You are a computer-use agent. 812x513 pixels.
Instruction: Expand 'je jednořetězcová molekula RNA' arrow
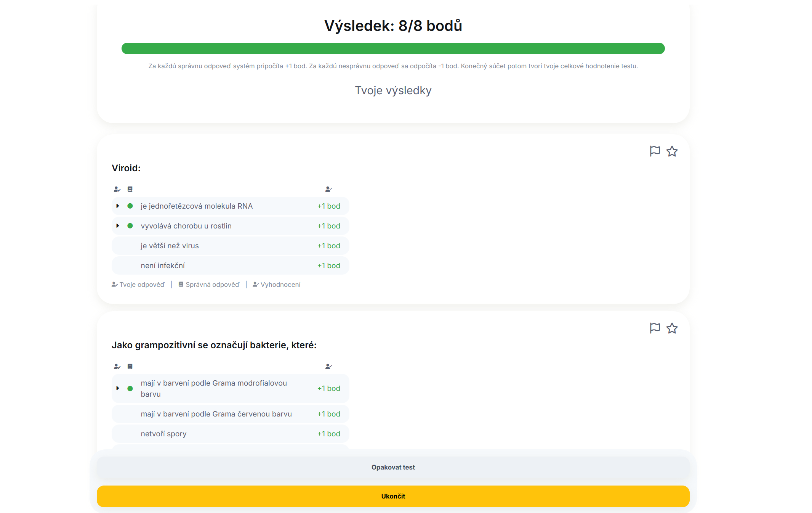118,206
